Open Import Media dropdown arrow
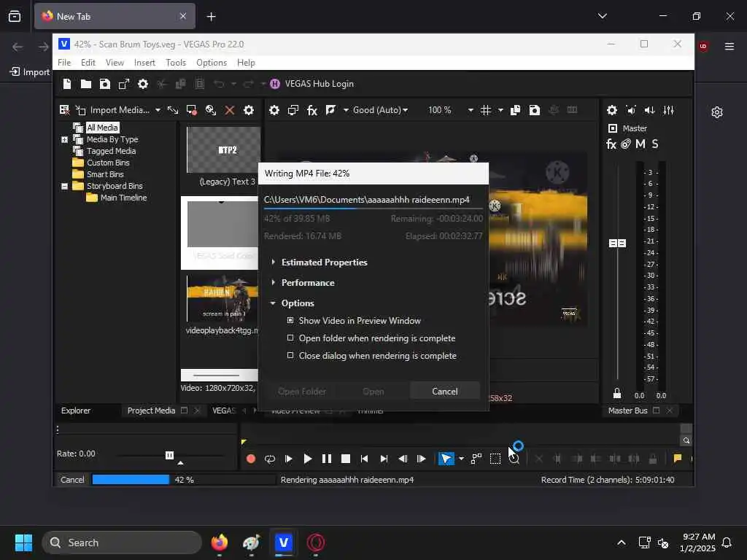This screenshot has height=560, width=747. click(x=158, y=111)
